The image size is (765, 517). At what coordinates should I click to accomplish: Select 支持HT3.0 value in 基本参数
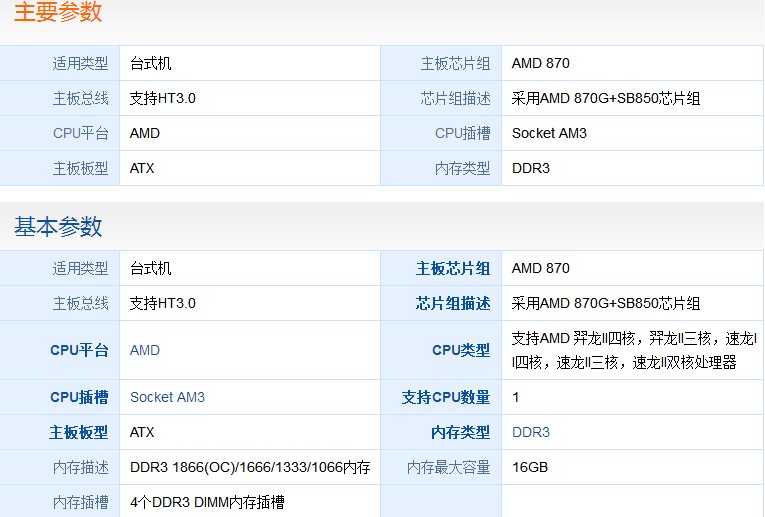[x=162, y=303]
